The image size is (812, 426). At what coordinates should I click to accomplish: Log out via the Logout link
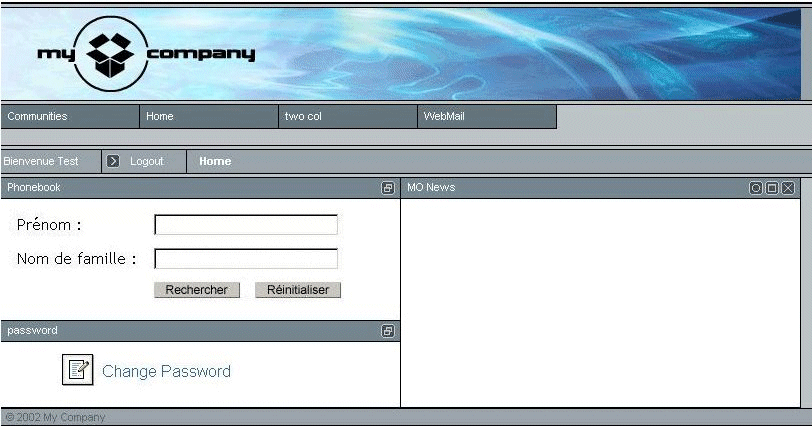pos(147,161)
